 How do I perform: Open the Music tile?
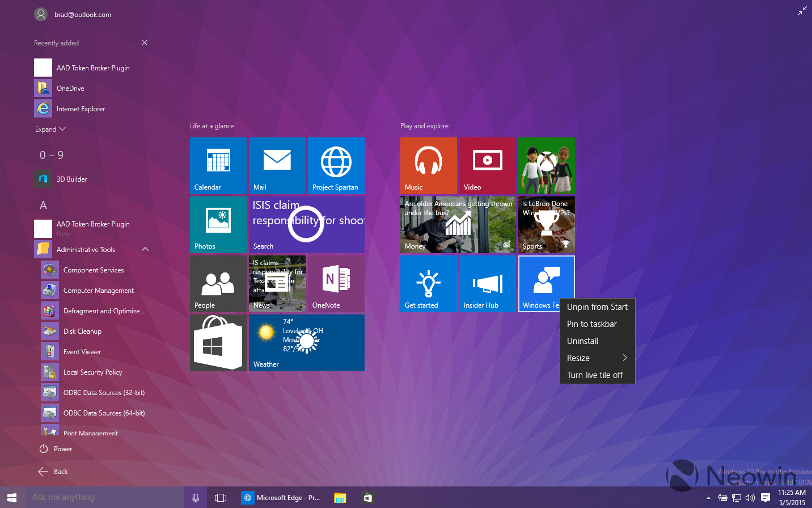coord(429,165)
